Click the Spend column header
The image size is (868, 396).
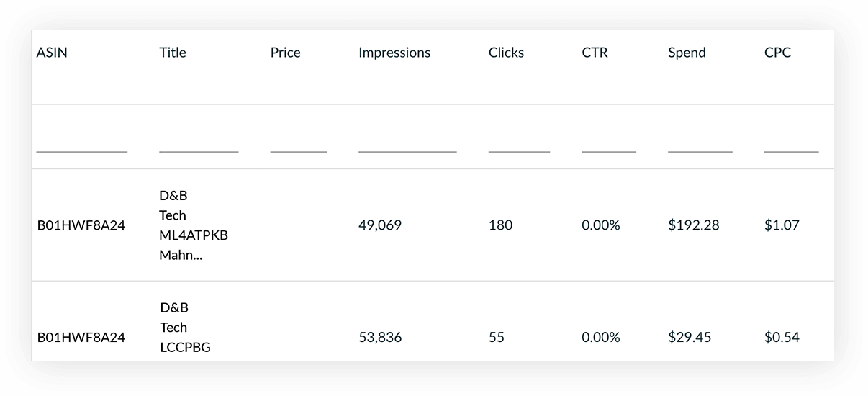pos(687,53)
